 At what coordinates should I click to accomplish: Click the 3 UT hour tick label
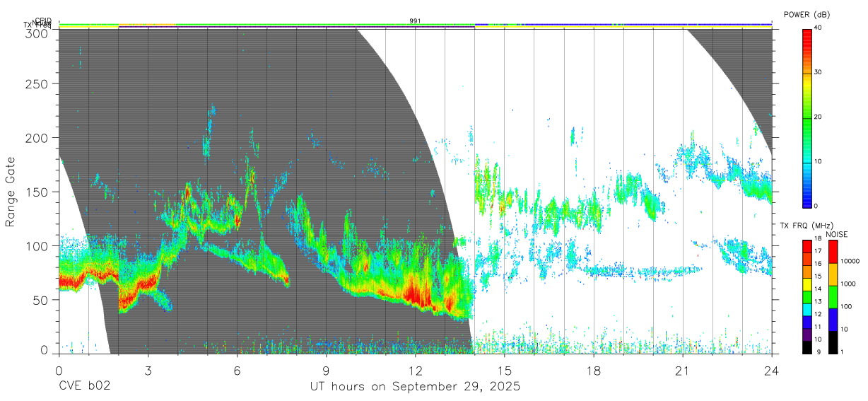148,369
